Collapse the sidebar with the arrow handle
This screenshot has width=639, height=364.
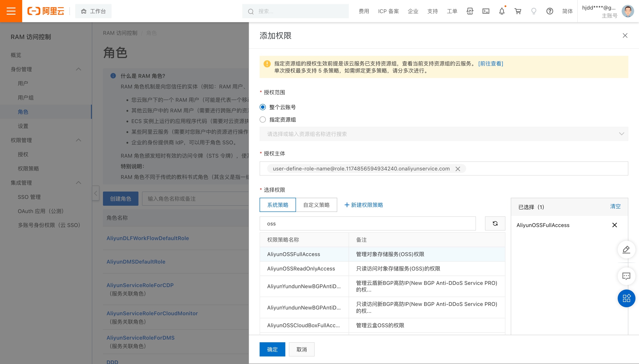pos(96,193)
